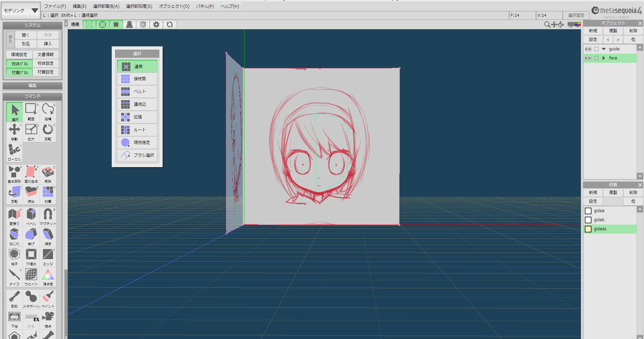Toggle the 物体パネル object panel button
Screen dimensions: 644x339
click(x=19, y=63)
